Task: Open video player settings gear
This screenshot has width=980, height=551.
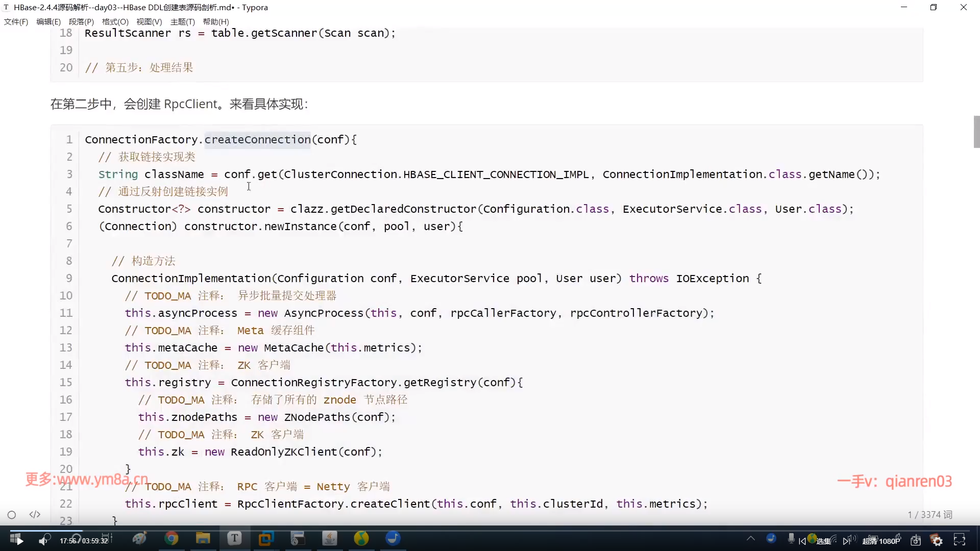Action: pyautogui.click(x=937, y=540)
